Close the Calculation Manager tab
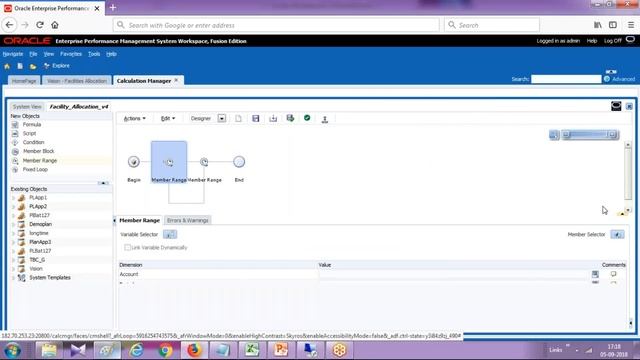This screenshot has height=360, width=640. (x=176, y=80)
